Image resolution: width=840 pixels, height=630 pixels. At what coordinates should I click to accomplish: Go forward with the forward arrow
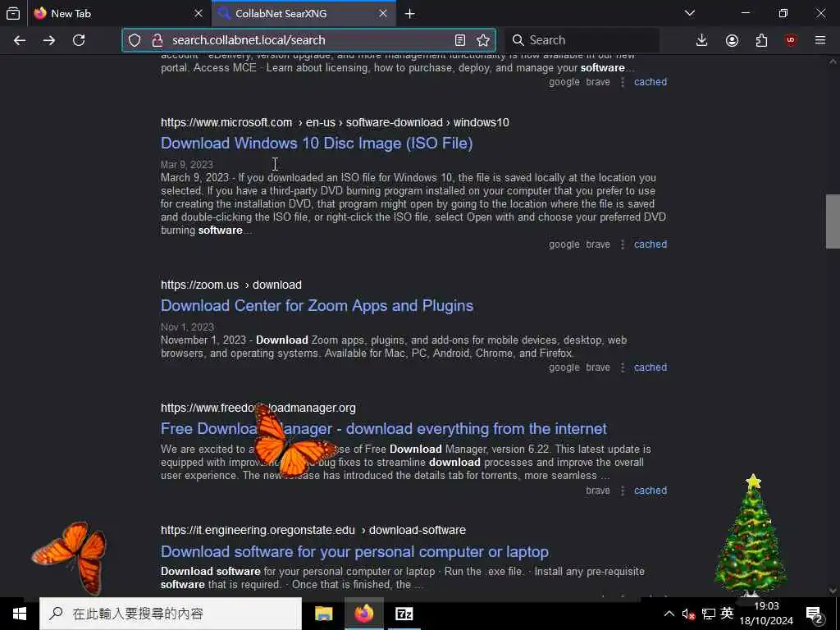(48, 40)
